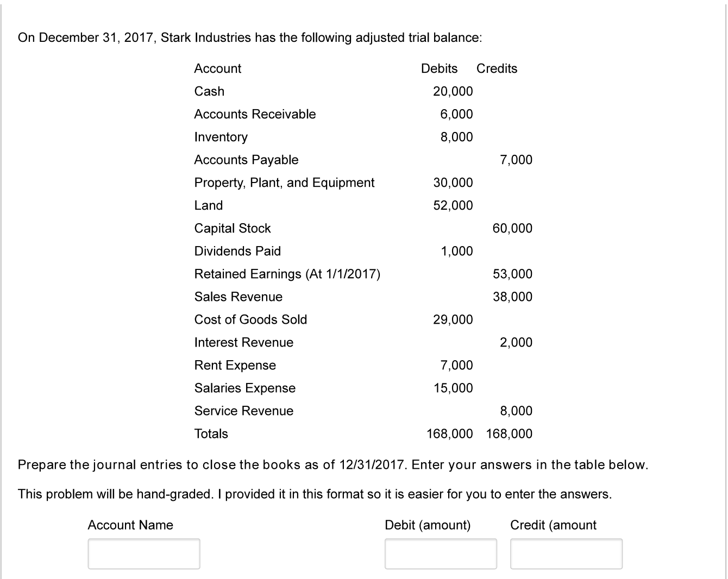The width and height of the screenshot is (728, 579).
Task: Click the Cost of Goods Sold debit 29,000
Action: tap(453, 319)
